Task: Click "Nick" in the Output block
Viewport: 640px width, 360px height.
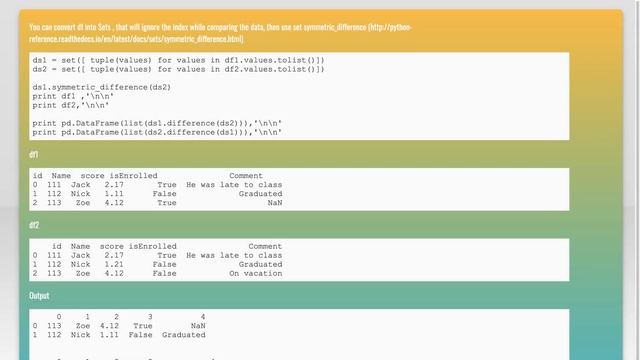Action: (x=80, y=335)
